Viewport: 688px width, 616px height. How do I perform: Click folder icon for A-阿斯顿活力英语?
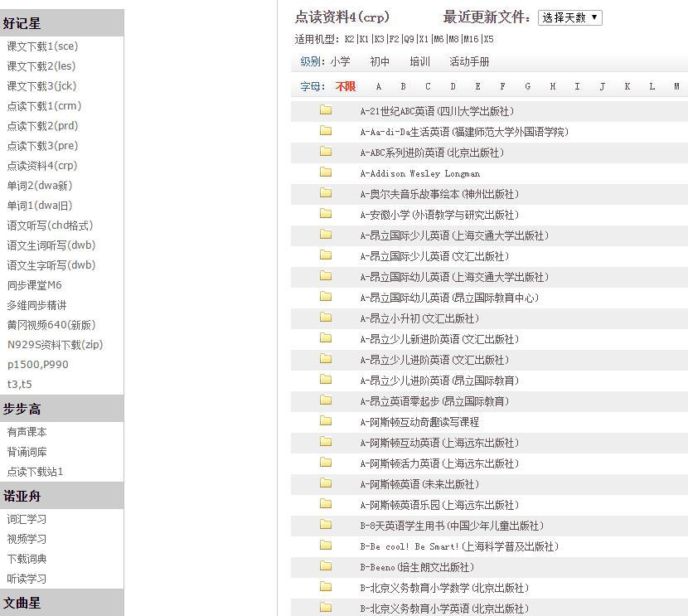(x=326, y=463)
